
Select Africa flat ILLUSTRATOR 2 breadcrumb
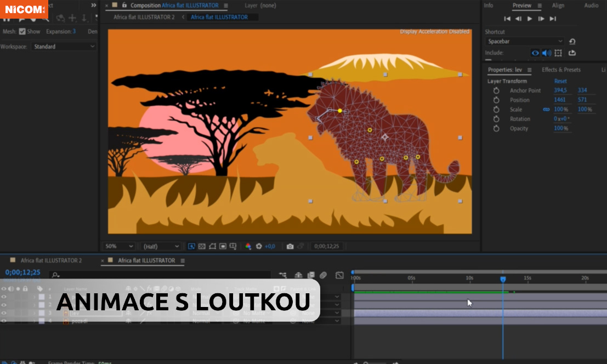(144, 17)
